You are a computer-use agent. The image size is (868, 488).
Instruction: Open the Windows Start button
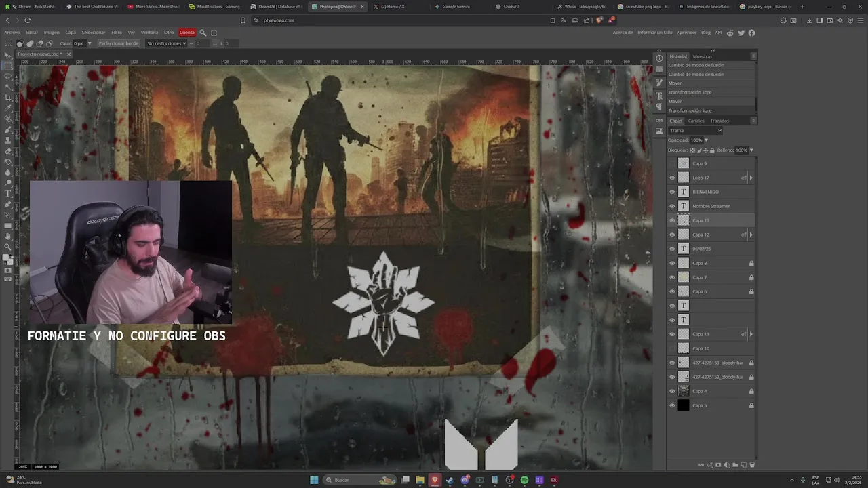[314, 480]
